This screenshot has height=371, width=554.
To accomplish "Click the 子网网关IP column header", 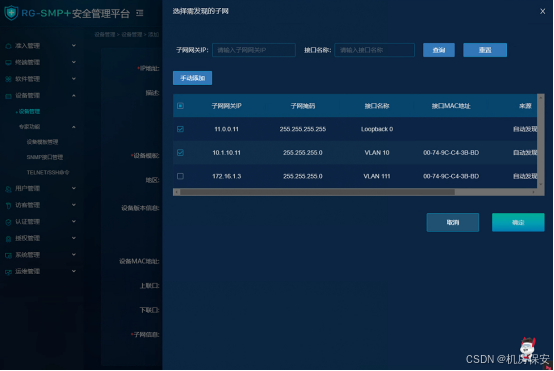I will point(226,106).
